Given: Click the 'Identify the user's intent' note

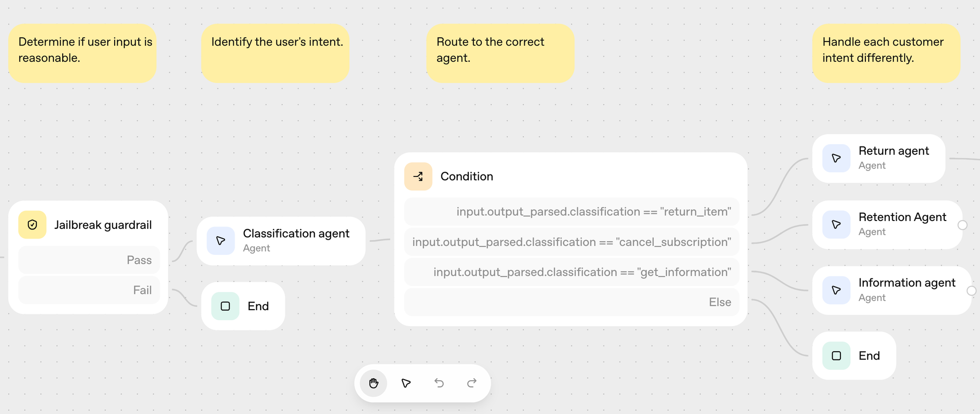Looking at the screenshot, I should coord(275,53).
